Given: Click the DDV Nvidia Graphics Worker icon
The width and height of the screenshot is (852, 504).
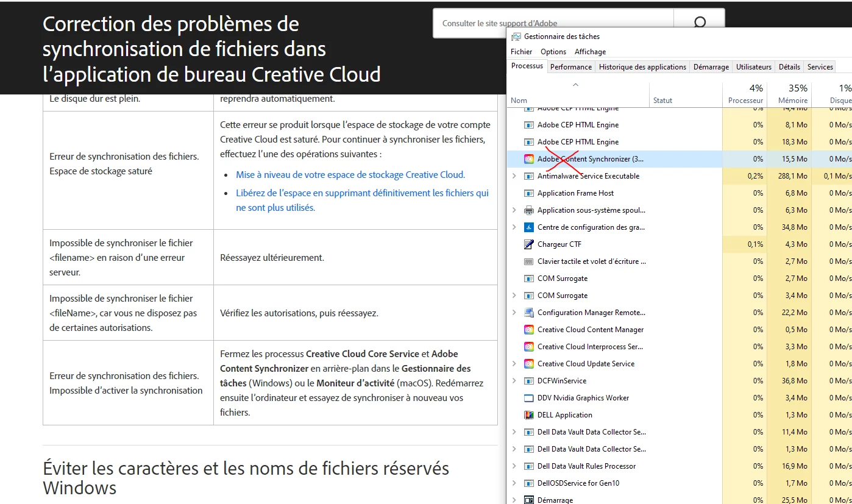Looking at the screenshot, I should click(x=529, y=398).
